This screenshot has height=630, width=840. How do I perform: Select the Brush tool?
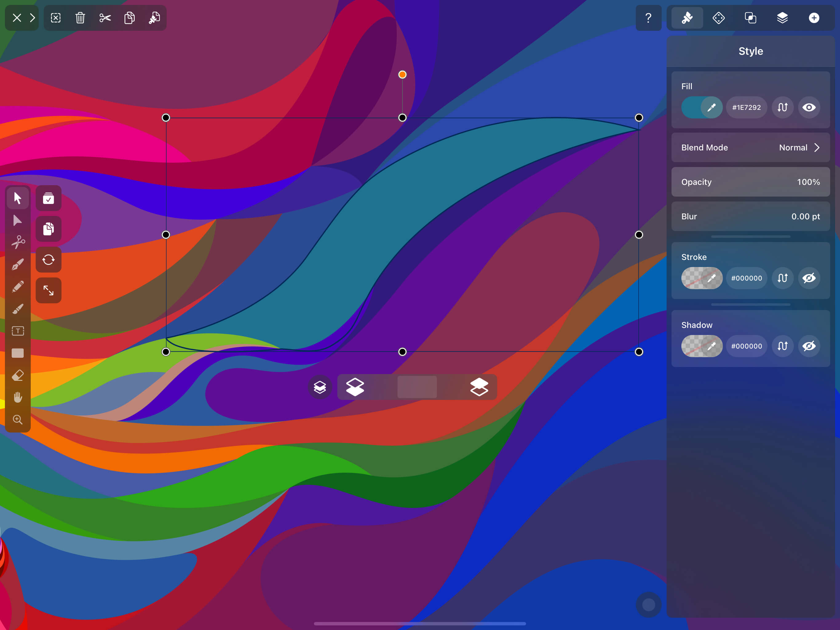18,309
